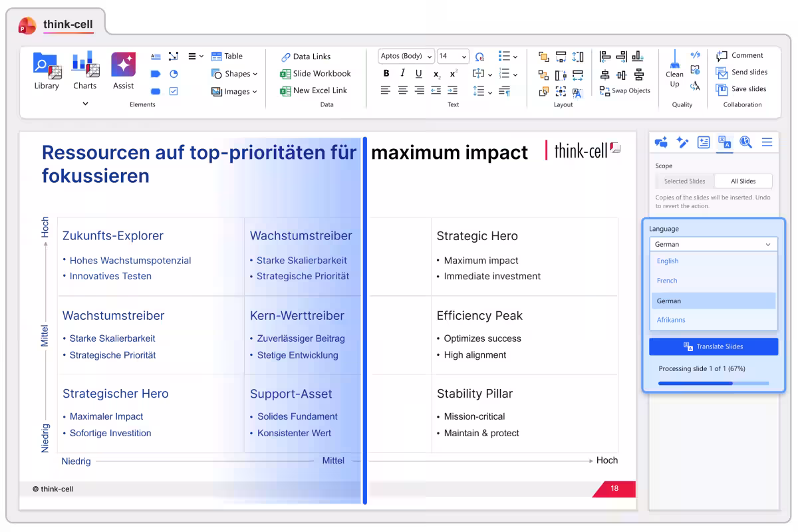
Task: Align objects right in Layout group
Action: [x=621, y=57]
